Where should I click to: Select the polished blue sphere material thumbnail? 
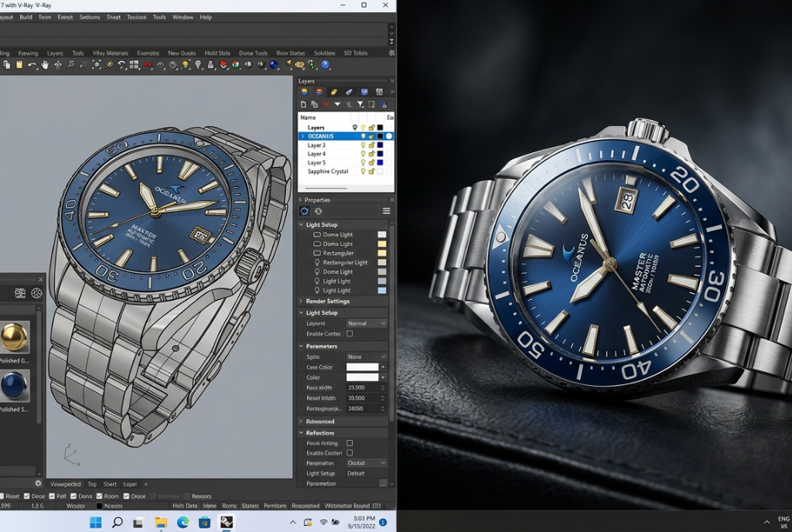[15, 386]
